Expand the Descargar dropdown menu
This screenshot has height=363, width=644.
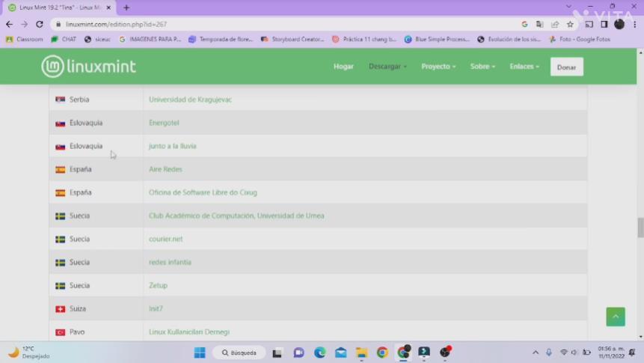(x=387, y=67)
